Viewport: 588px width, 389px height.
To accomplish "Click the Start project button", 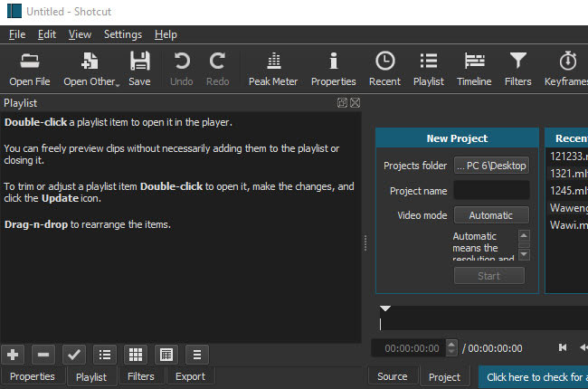I will tap(489, 276).
